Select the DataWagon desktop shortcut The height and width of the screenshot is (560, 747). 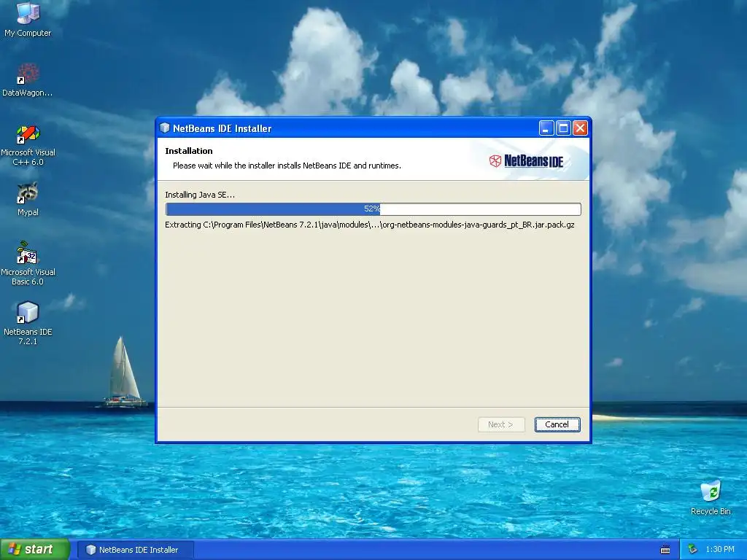(28, 79)
